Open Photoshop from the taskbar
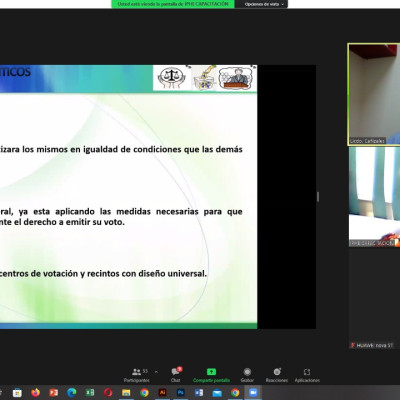The image size is (400, 400). (181, 392)
